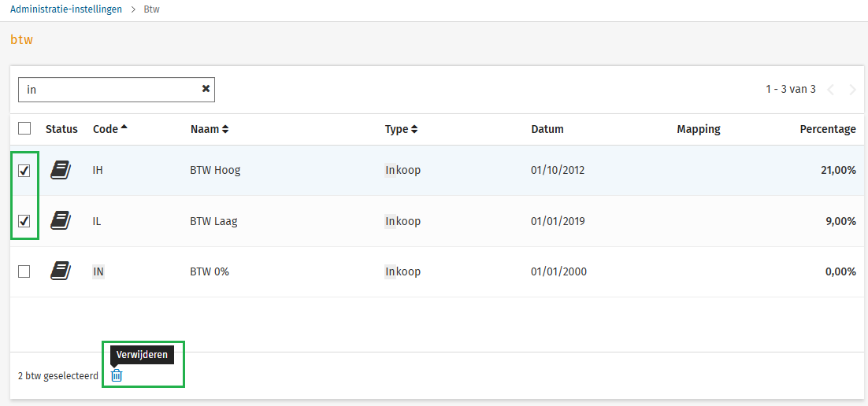Click the IN code cell
The width and height of the screenshot is (868, 406).
(x=98, y=271)
